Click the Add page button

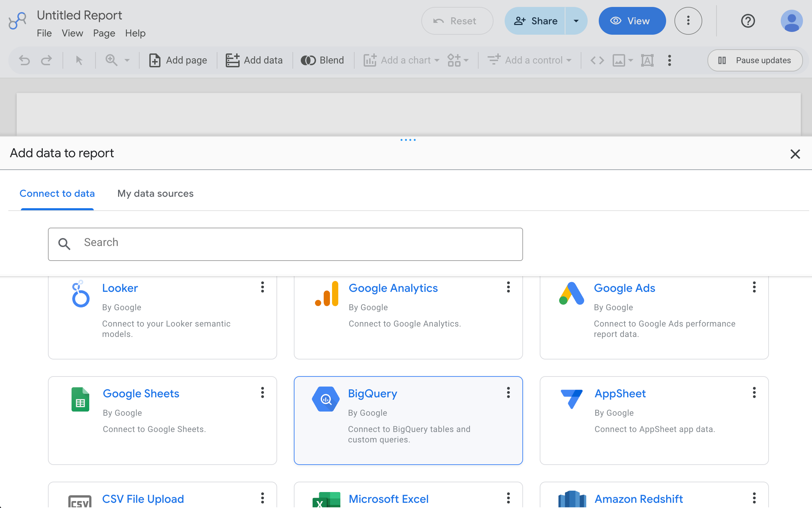point(178,60)
